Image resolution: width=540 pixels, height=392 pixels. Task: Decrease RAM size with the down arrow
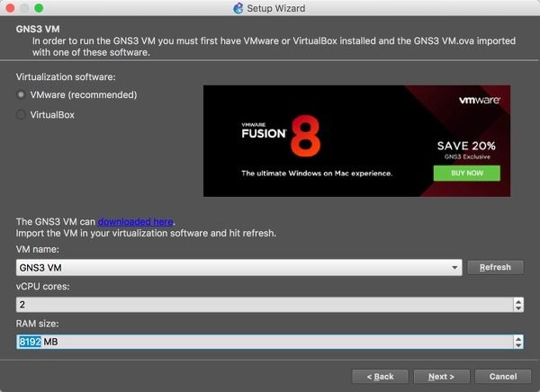click(518, 345)
